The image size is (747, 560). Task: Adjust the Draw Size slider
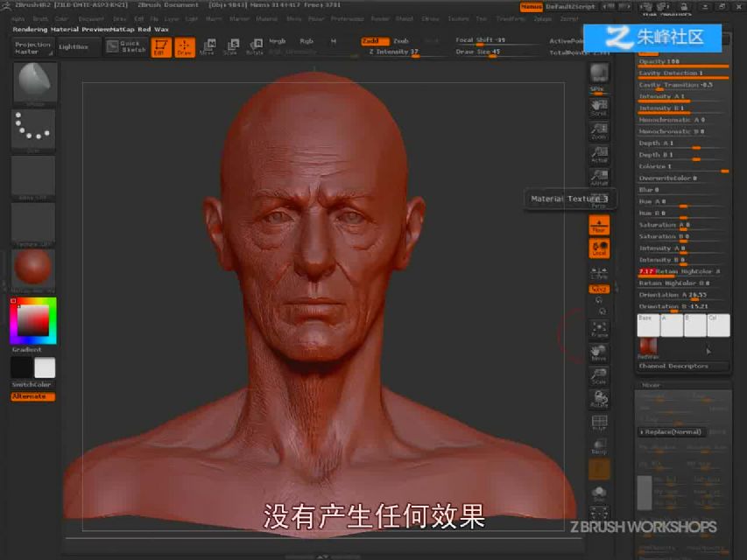[497, 52]
